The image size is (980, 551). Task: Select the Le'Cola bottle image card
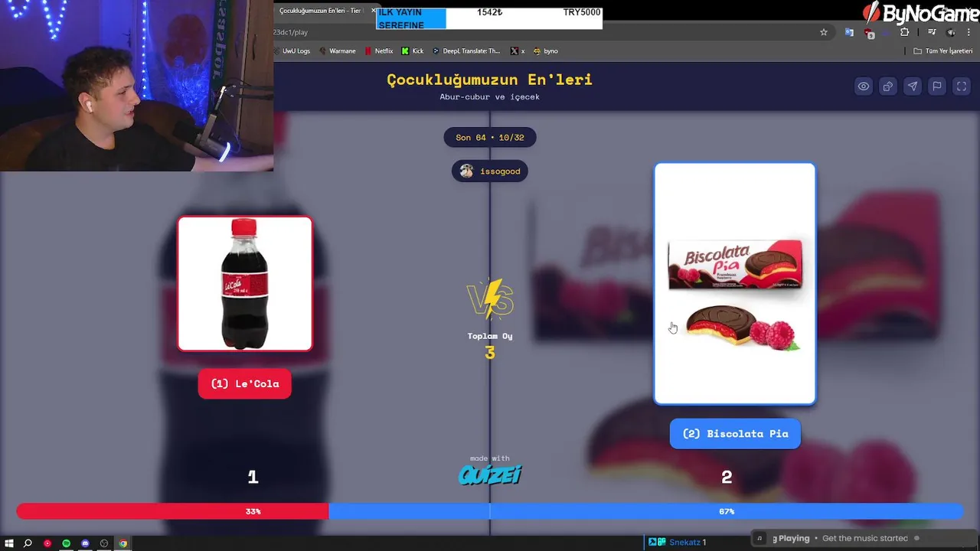pyautogui.click(x=245, y=284)
